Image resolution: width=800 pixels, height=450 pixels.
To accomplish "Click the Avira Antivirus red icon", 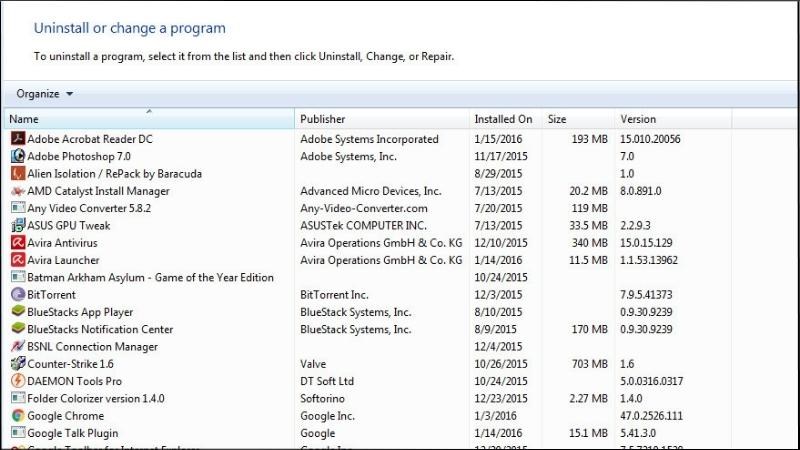I will pos(17,243).
